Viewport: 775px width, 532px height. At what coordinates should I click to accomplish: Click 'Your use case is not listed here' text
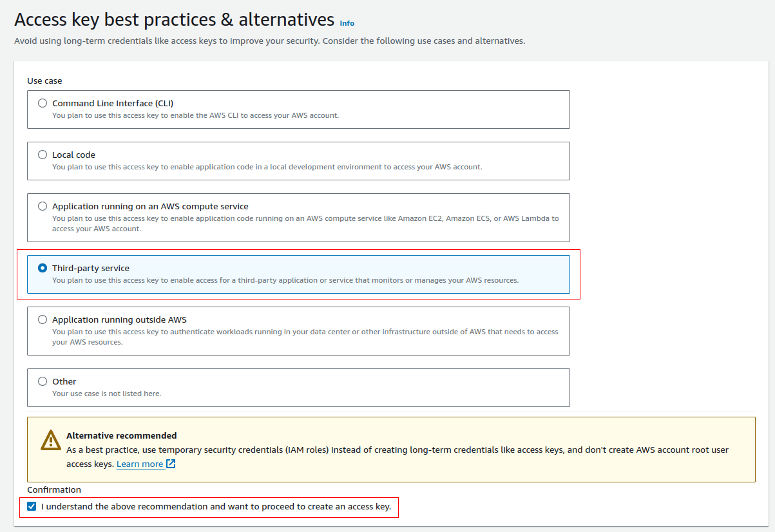[x=106, y=394]
